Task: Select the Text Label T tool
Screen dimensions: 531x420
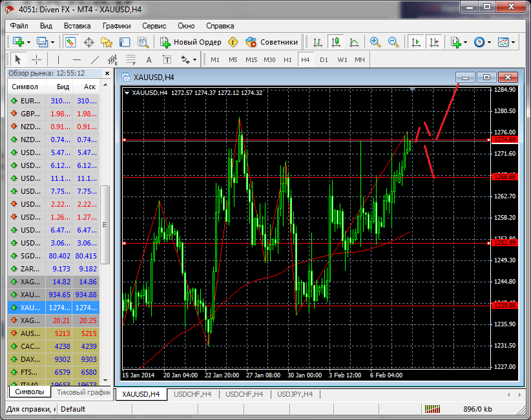Action: tap(167, 59)
